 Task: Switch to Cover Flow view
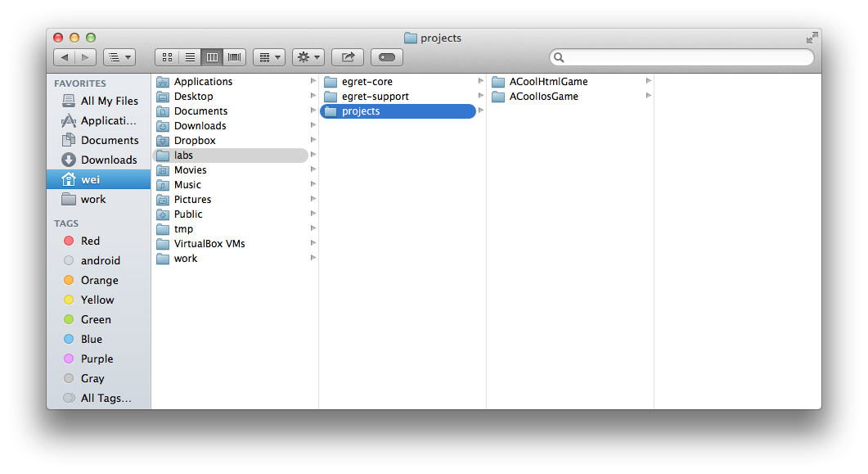[x=235, y=57]
